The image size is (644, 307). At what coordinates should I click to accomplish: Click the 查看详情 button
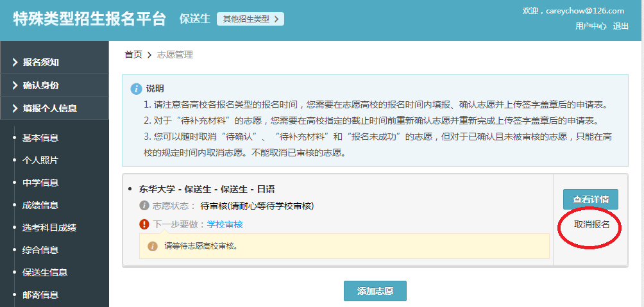point(590,199)
